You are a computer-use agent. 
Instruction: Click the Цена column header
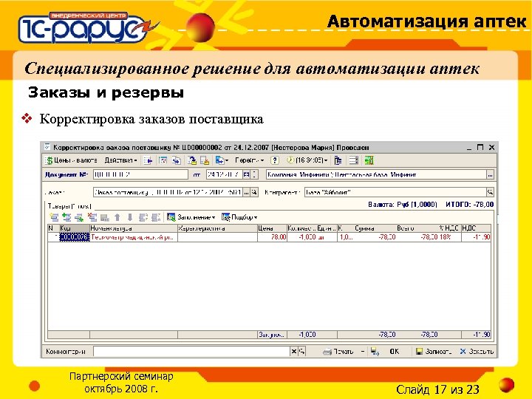pyautogui.click(x=272, y=228)
